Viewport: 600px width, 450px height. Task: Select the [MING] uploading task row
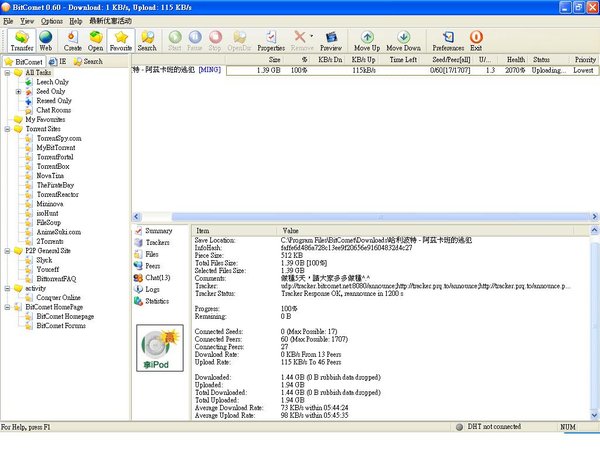pos(365,70)
